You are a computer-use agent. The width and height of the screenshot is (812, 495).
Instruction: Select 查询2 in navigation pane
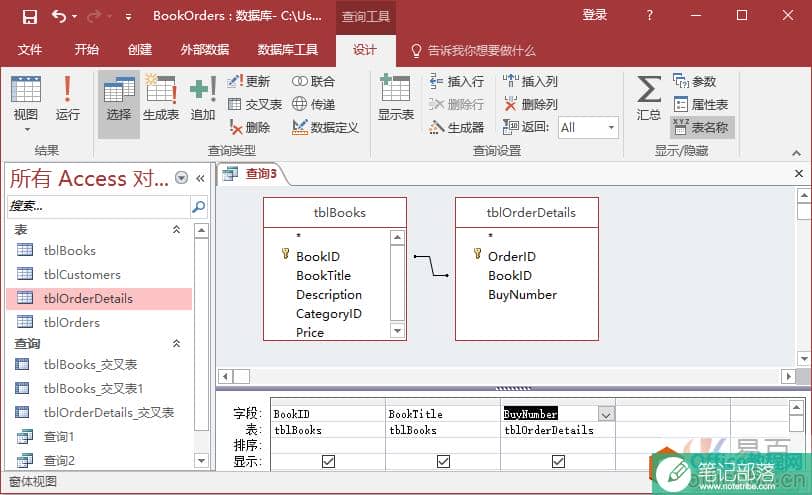(x=99, y=460)
